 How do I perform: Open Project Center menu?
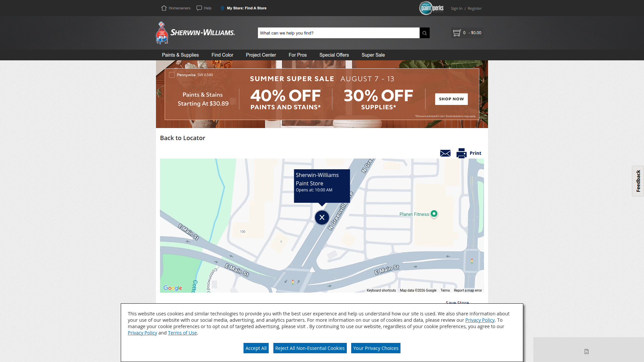point(261,55)
